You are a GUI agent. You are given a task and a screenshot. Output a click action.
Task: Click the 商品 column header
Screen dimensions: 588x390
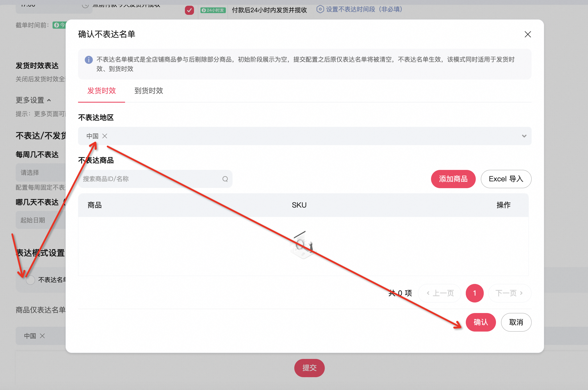95,205
